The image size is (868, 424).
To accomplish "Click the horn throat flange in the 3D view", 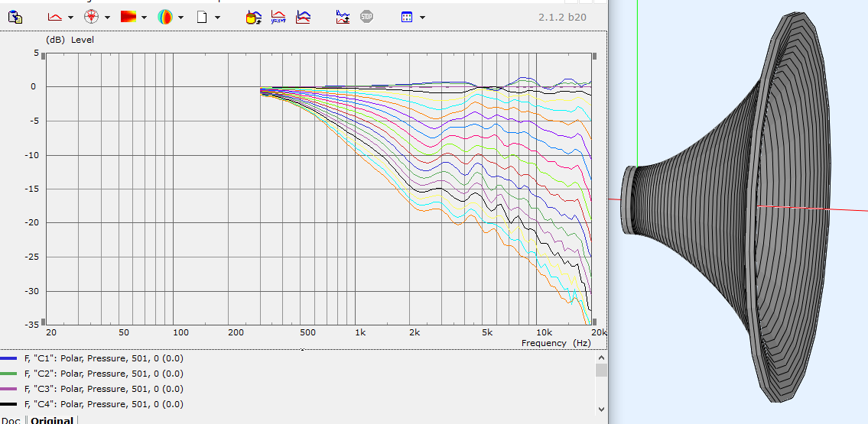I will point(629,199).
